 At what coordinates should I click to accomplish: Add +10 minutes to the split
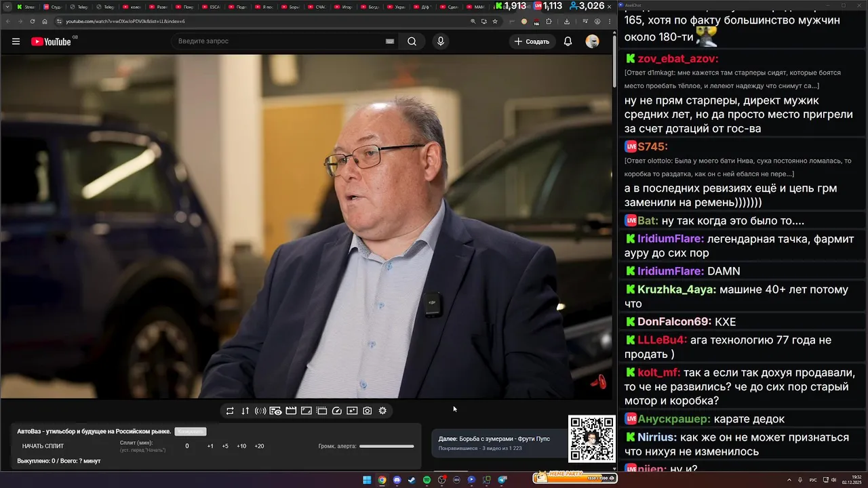[241, 446]
